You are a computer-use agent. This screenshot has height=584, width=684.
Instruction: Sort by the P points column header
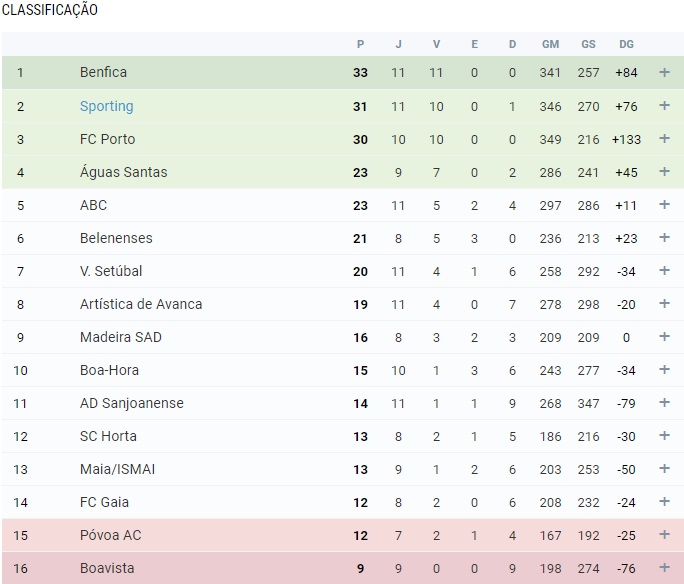[360, 44]
